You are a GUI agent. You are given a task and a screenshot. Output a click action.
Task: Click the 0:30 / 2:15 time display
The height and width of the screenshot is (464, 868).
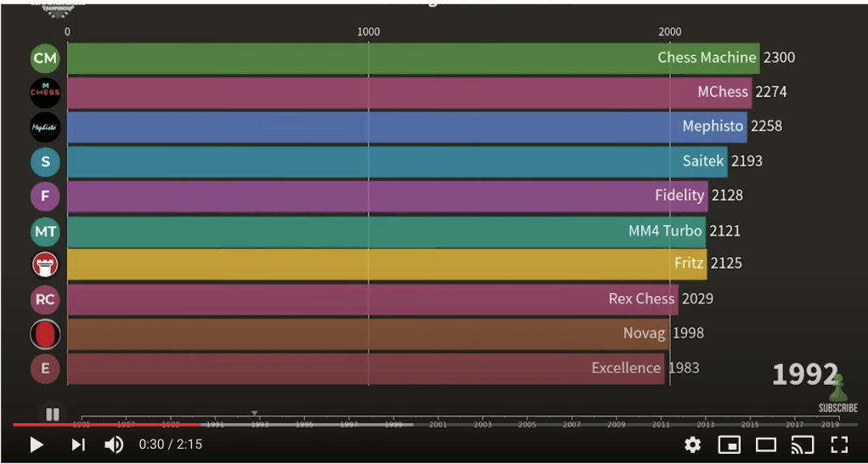click(x=171, y=444)
